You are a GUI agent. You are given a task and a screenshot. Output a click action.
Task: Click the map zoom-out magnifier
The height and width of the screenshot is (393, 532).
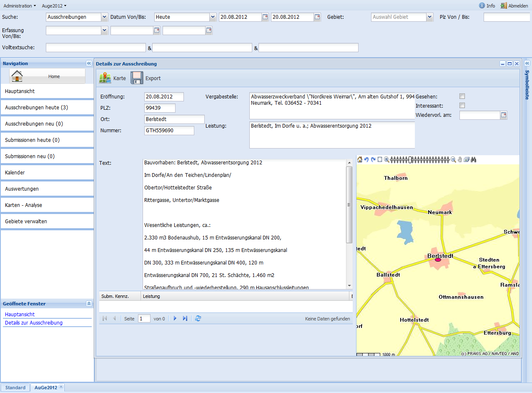click(x=453, y=160)
